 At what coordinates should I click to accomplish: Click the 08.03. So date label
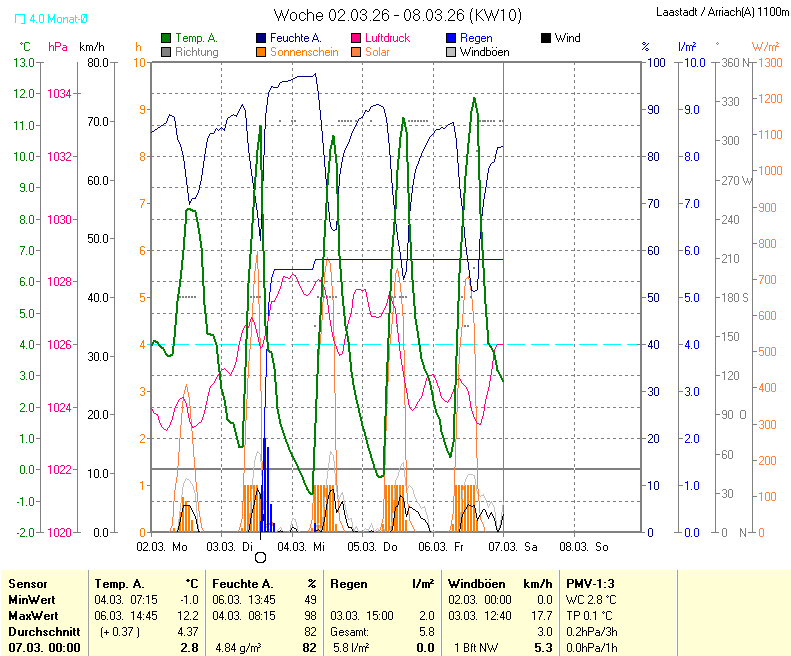(584, 547)
